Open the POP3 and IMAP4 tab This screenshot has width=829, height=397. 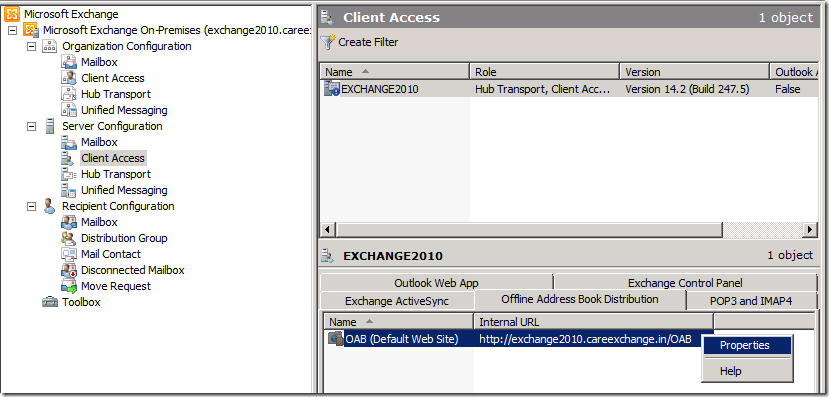click(x=751, y=301)
